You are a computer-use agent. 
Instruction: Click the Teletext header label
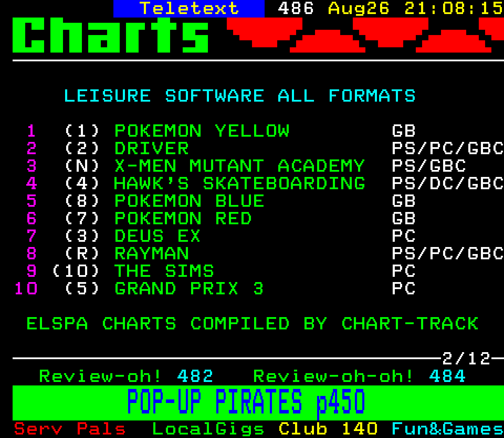189,8
